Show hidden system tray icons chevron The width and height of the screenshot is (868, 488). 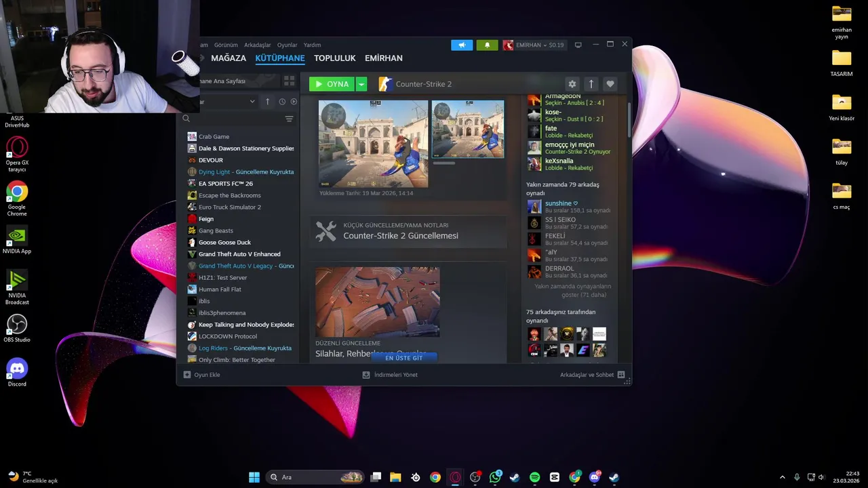(782, 477)
